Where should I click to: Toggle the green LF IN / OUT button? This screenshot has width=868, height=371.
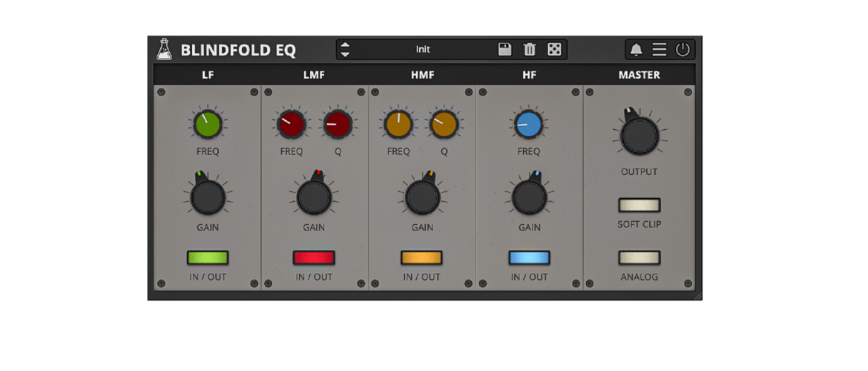(208, 257)
